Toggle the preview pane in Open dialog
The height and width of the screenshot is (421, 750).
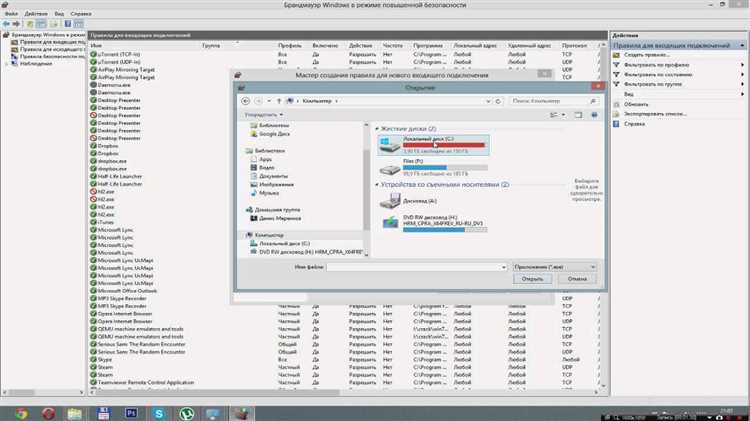pos(578,115)
